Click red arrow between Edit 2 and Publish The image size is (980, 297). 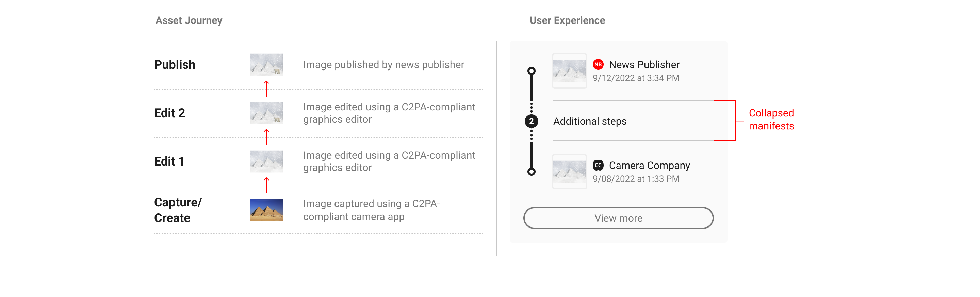[x=266, y=89]
